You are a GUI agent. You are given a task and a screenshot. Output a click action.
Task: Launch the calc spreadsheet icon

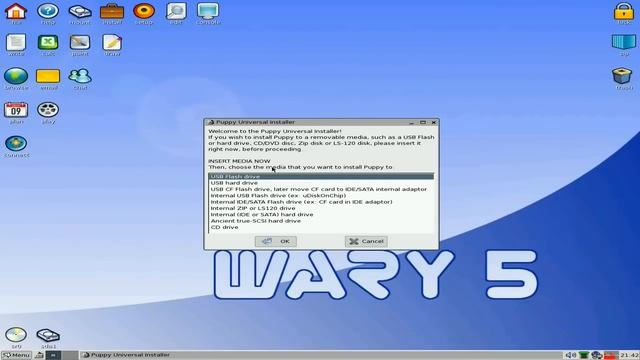(x=48, y=42)
